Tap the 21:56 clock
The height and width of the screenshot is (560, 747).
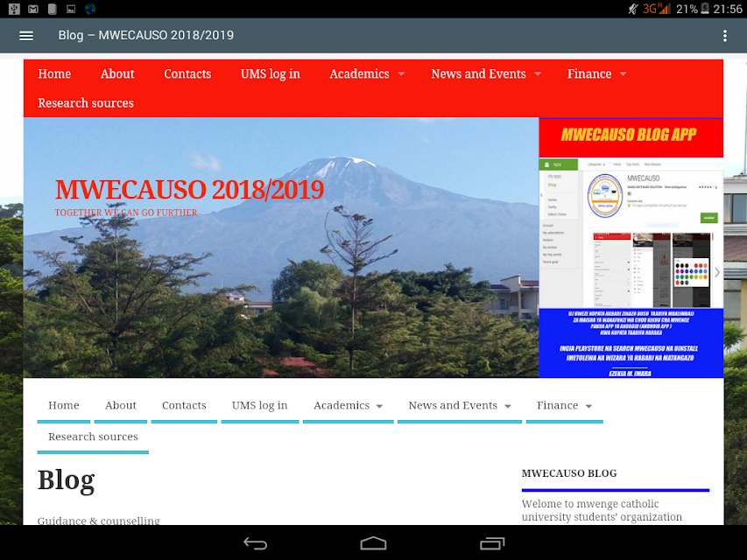728,9
